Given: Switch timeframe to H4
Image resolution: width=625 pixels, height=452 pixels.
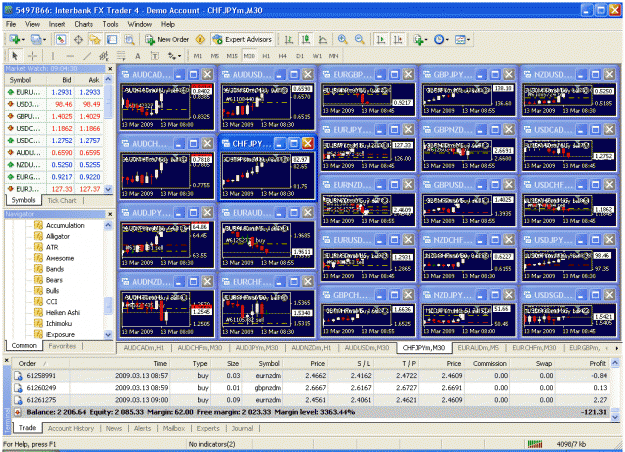Looking at the screenshot, I should point(283,56).
